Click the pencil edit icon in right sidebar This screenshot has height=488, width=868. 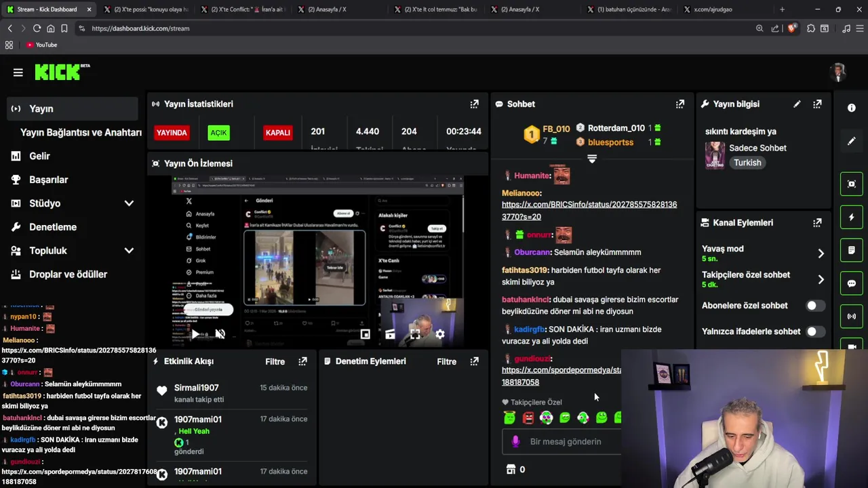coord(852,141)
